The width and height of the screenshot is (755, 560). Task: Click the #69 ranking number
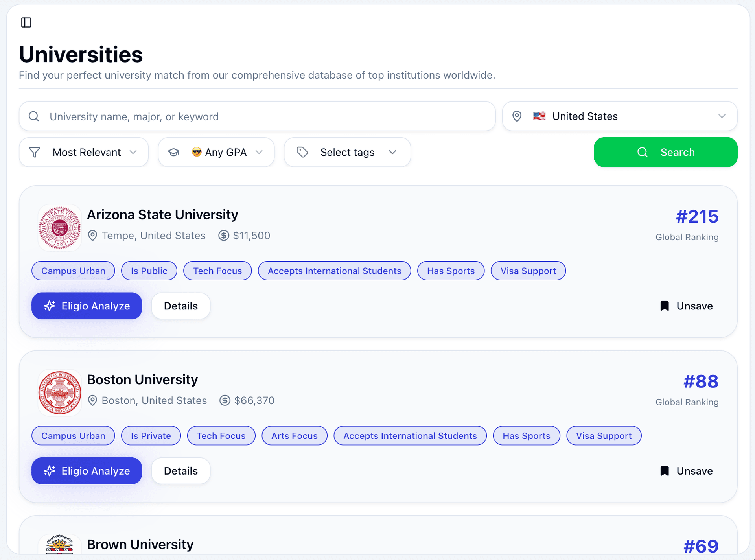[x=701, y=546]
